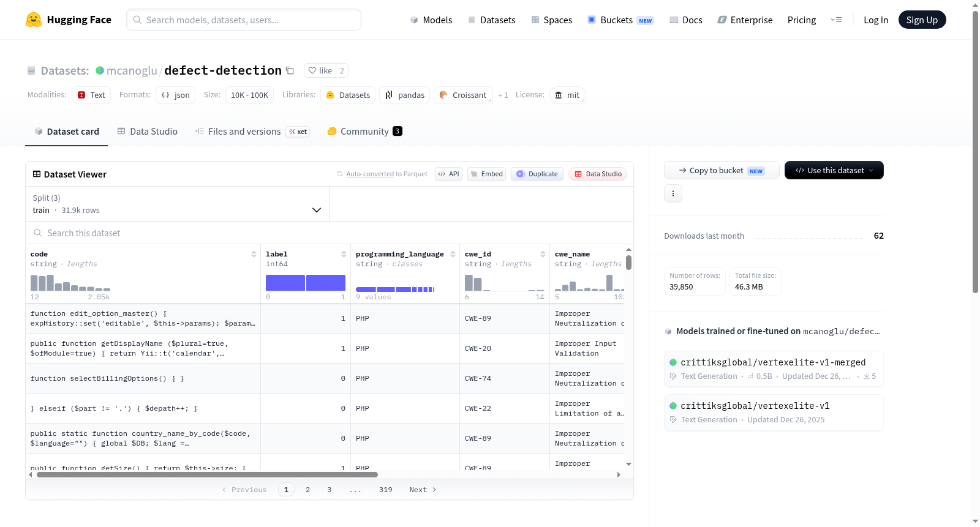The height and width of the screenshot is (527, 980).
Task: Click the +1 more libraries indicator
Action: (503, 95)
